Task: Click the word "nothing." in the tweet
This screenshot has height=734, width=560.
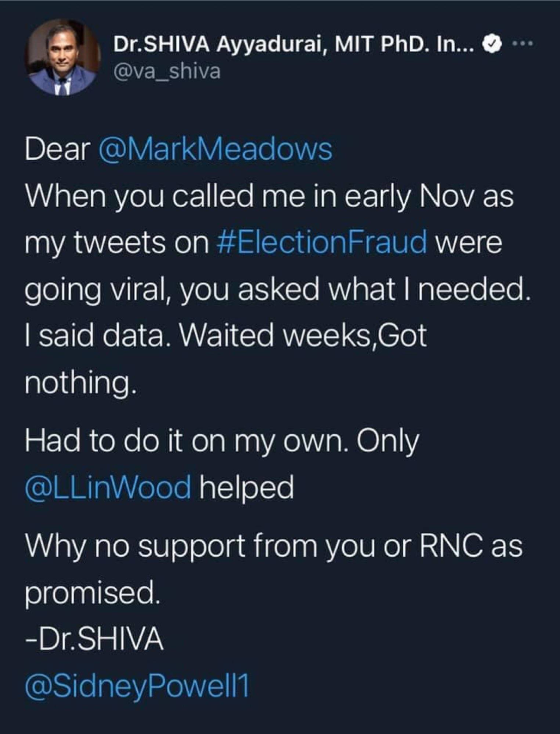Action: (x=81, y=382)
